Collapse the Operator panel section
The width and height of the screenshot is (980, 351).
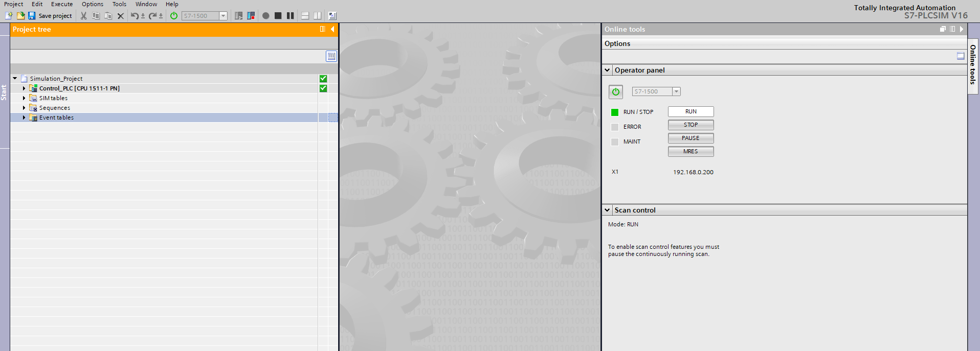tap(607, 71)
